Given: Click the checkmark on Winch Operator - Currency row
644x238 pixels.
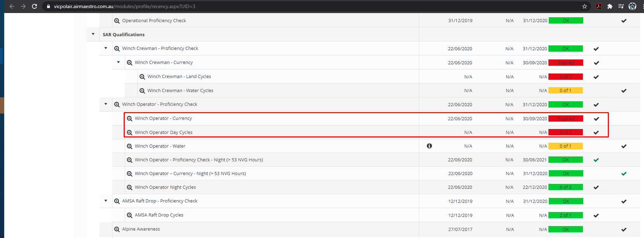Looking at the screenshot, I should coord(596,119).
